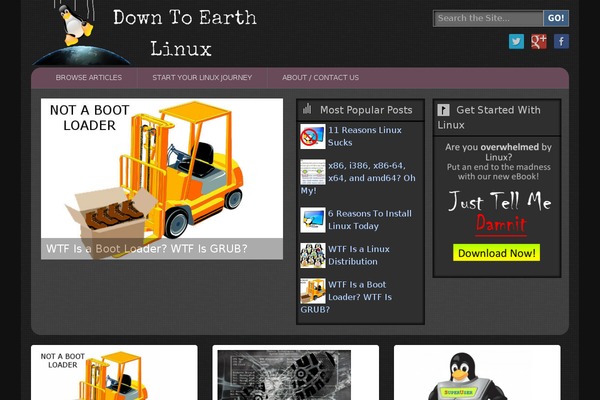Click the Most Popular Posts heading

pyautogui.click(x=366, y=110)
